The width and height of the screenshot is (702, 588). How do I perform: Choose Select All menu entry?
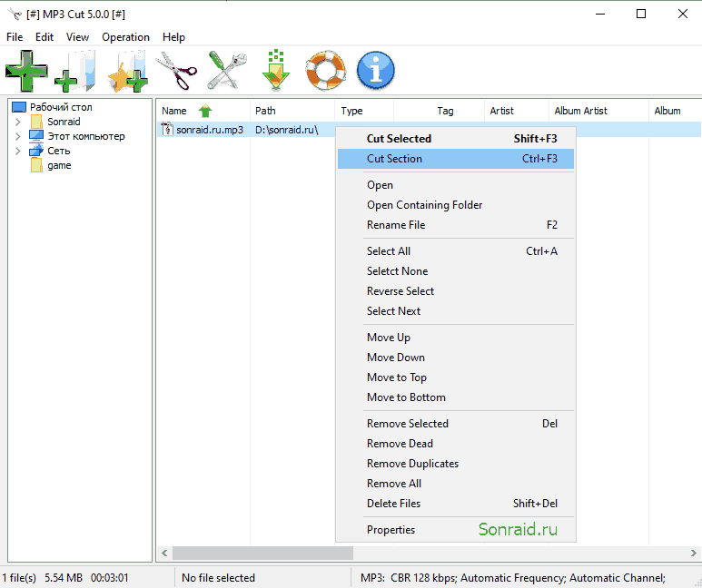tap(456, 251)
